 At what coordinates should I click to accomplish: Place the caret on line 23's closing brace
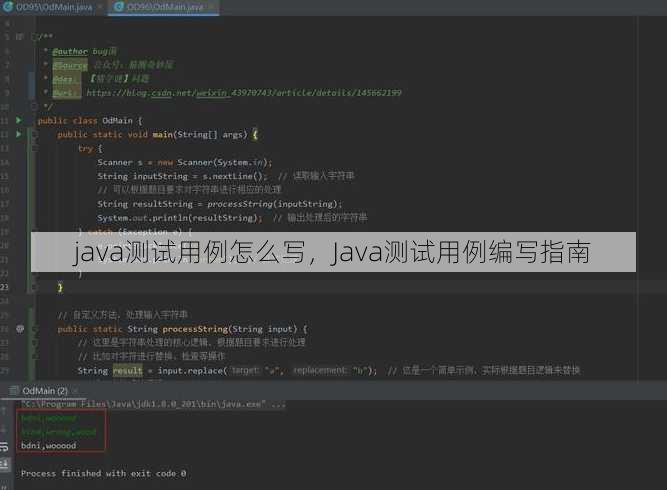[x=60, y=288]
